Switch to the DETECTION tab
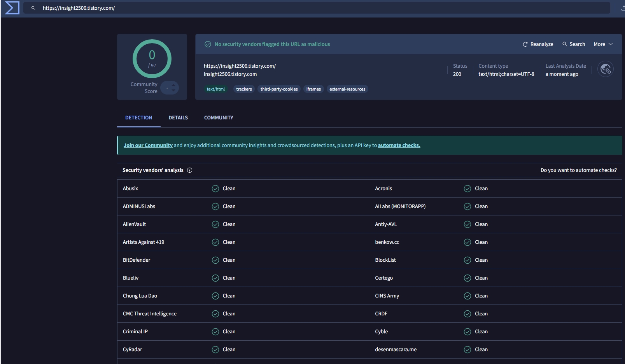This screenshot has height=364, width=625. click(139, 117)
